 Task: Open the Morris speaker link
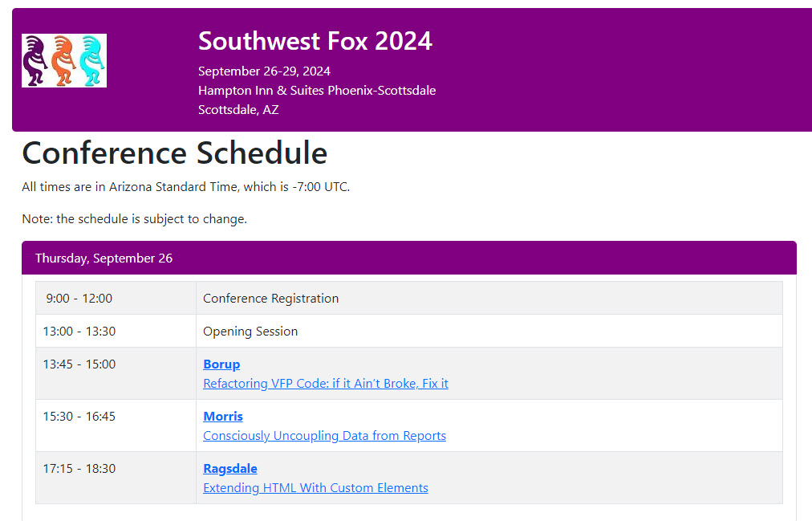(223, 417)
